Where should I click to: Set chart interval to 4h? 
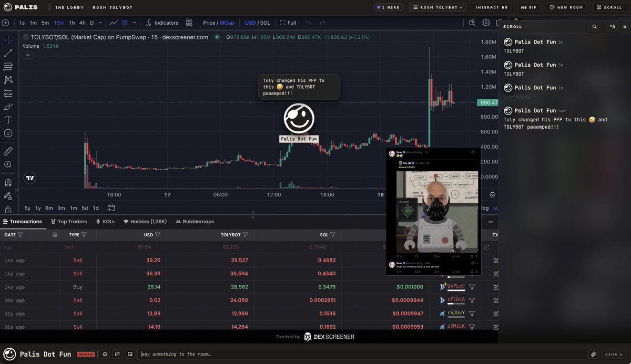click(83, 23)
